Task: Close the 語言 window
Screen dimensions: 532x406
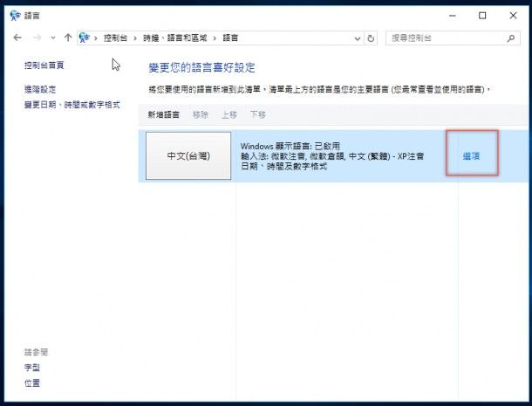Action: point(513,16)
